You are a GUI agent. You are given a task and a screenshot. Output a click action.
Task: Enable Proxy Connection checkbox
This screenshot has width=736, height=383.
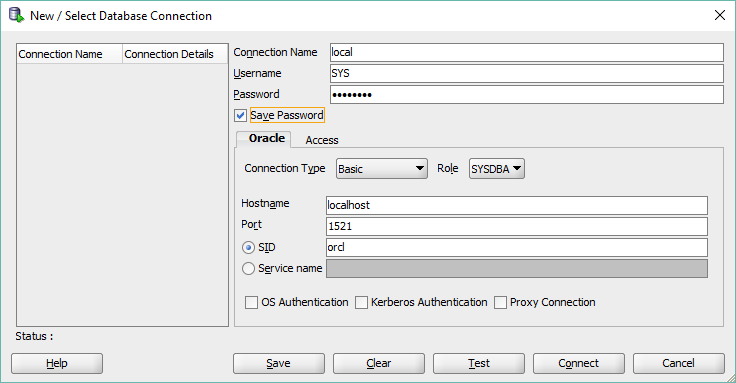click(500, 302)
